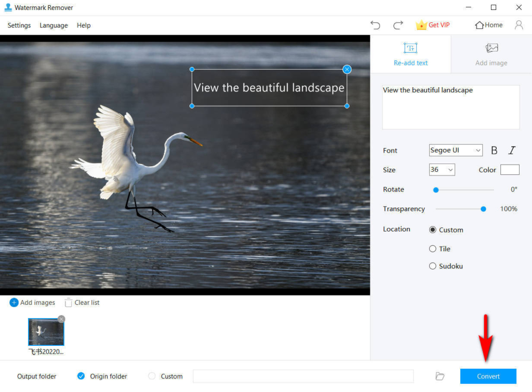
Task: Apply bold formatting to watermark text
Action: click(494, 150)
